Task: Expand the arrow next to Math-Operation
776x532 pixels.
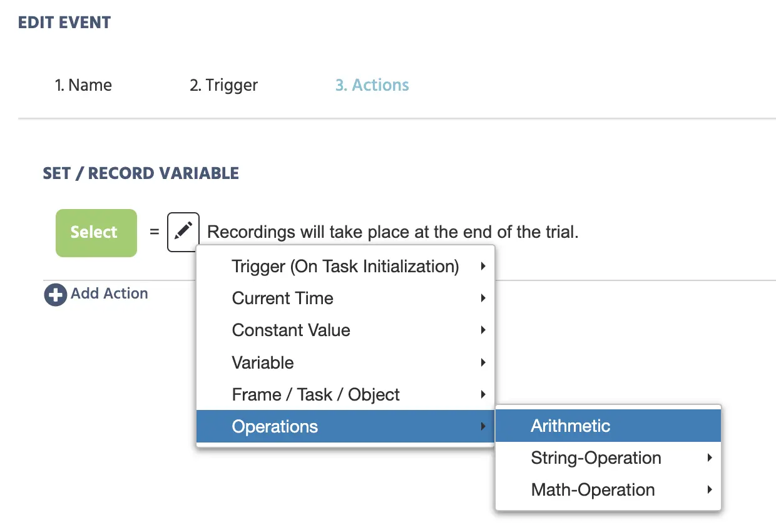Action: (x=710, y=490)
